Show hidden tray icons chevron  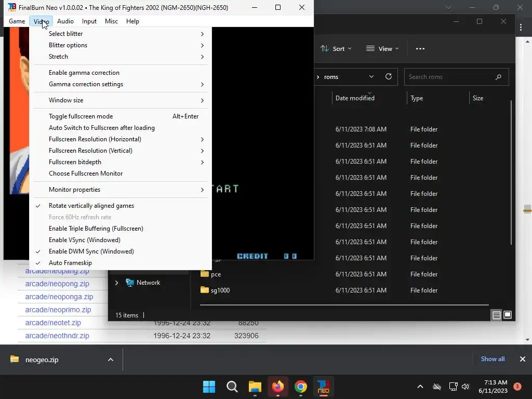click(x=420, y=387)
